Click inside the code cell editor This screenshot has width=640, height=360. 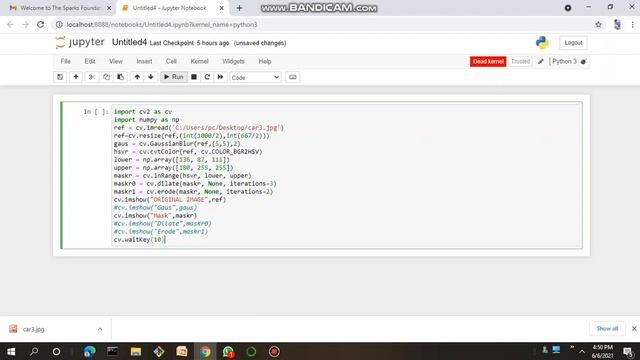pos(346,176)
